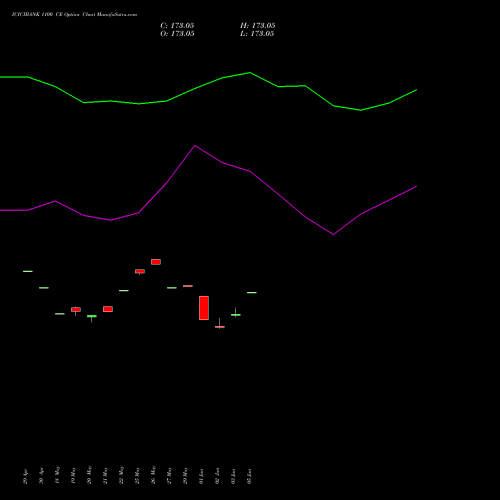
Task: Click the 21 May date axis label
Action: pyautogui.click(x=105, y=475)
